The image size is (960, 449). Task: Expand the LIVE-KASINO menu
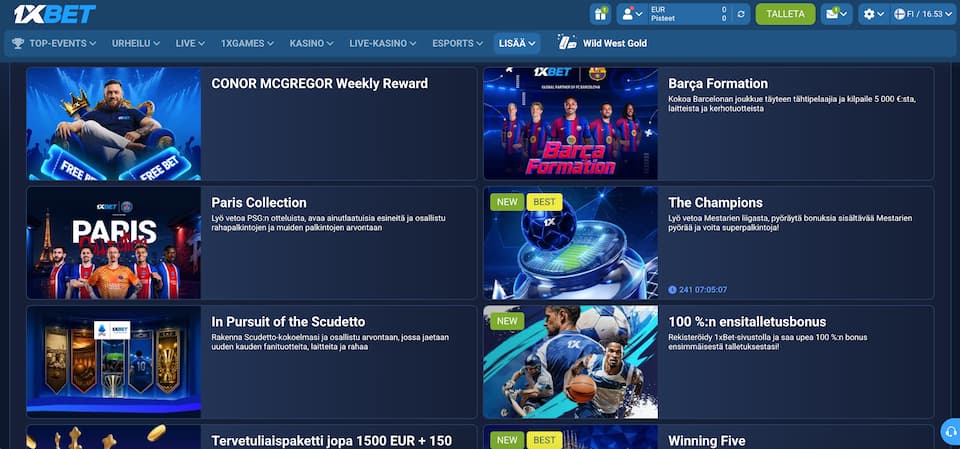(x=383, y=43)
